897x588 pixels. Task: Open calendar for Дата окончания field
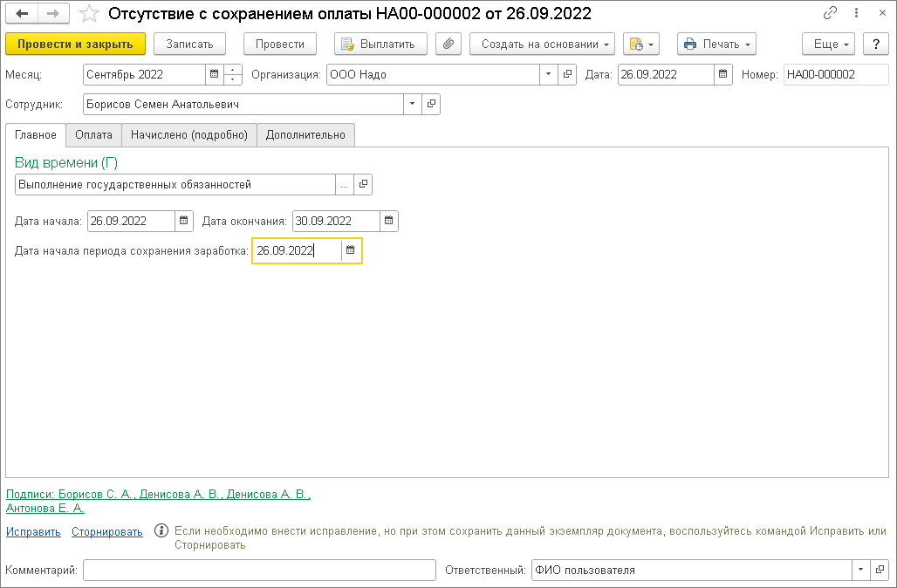pyautogui.click(x=389, y=222)
